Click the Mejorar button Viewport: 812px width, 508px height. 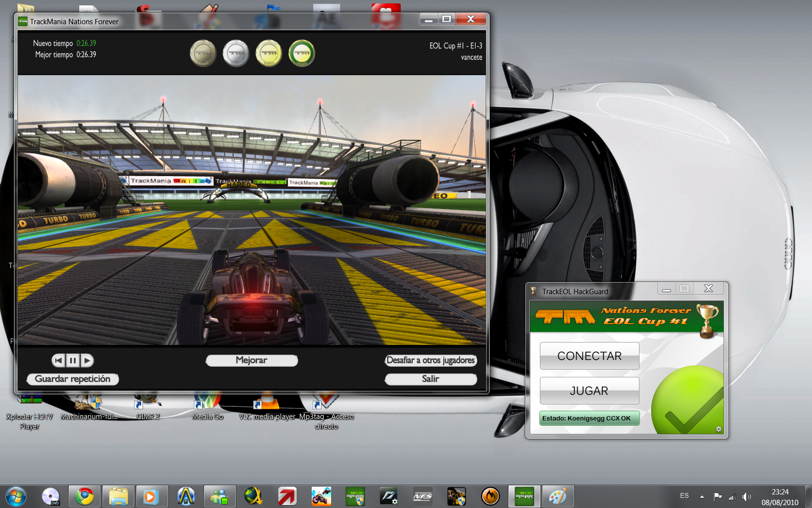pyautogui.click(x=251, y=360)
